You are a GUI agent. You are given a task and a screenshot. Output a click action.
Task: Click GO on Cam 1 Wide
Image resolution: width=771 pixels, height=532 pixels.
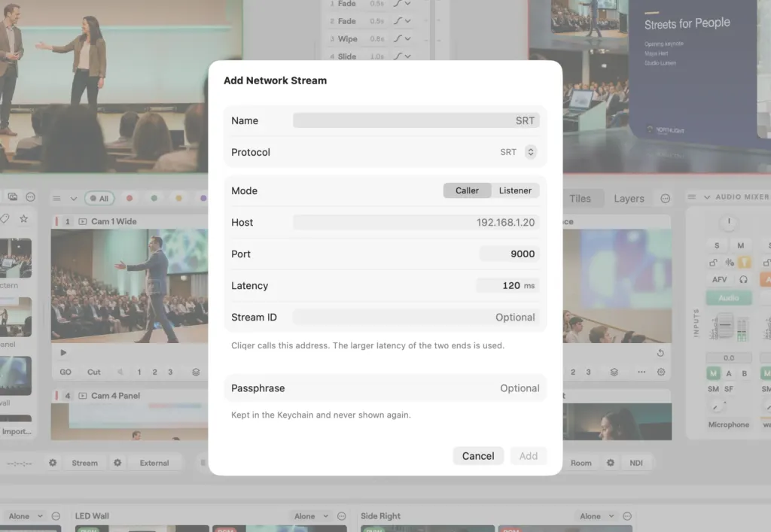[66, 372]
